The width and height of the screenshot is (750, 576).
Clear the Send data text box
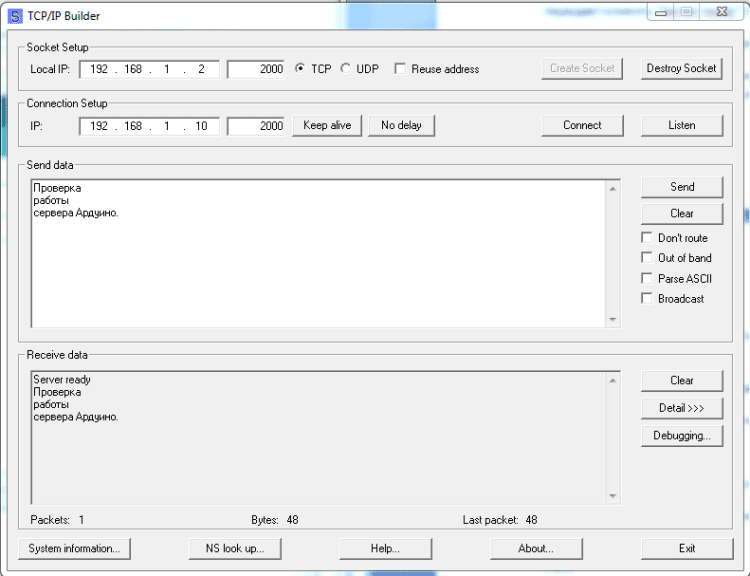pyautogui.click(x=682, y=213)
